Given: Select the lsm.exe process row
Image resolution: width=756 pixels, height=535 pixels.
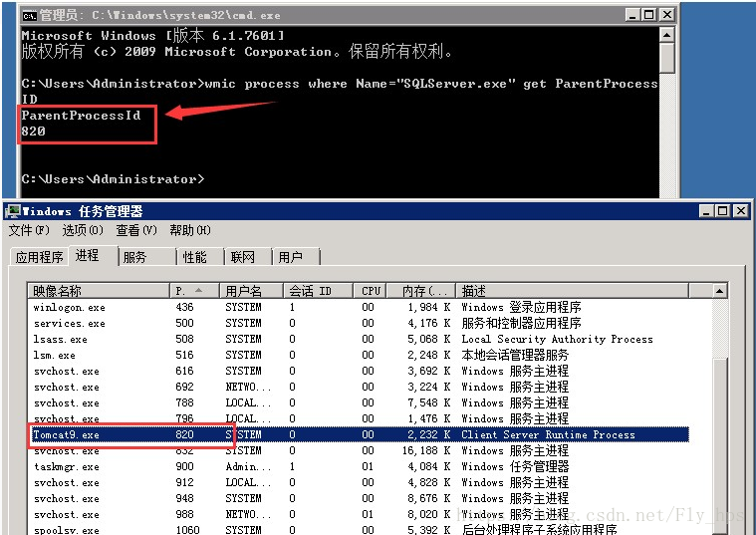Looking at the screenshot, I should coord(359,355).
